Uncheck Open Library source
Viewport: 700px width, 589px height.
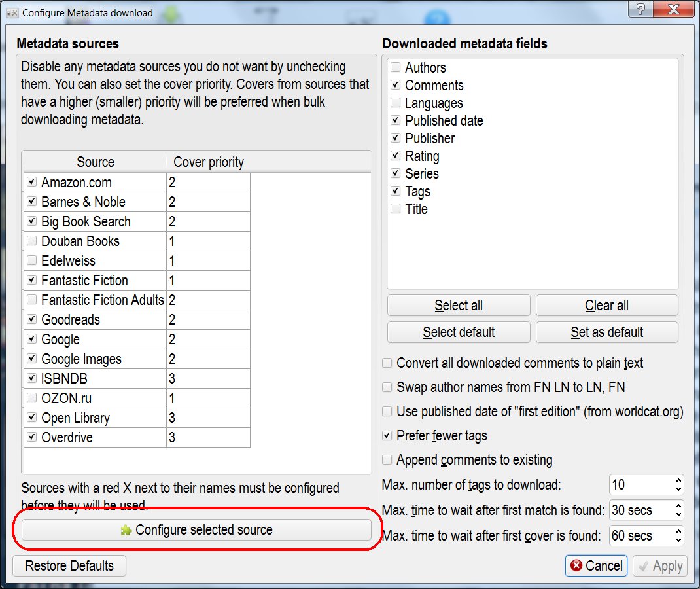[x=31, y=418]
